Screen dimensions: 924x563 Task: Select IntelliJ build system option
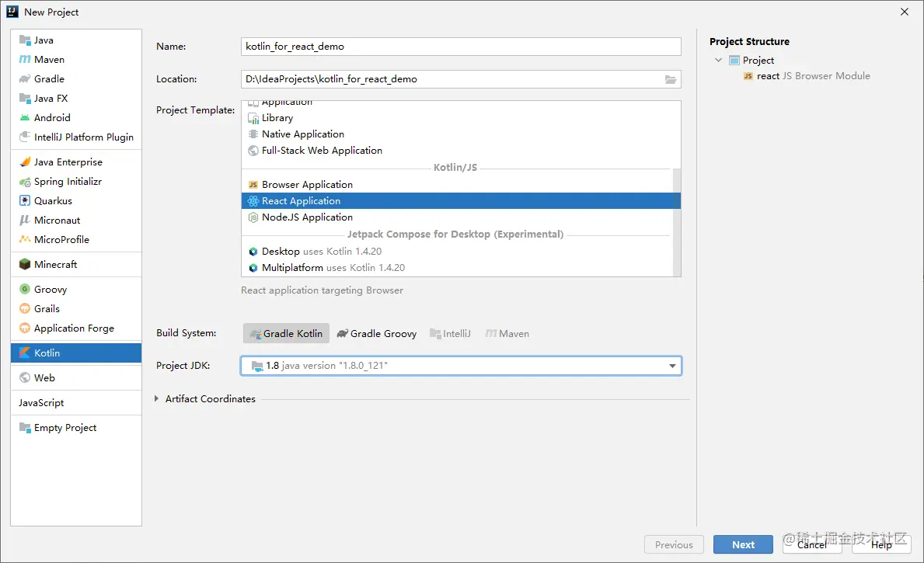coord(450,333)
